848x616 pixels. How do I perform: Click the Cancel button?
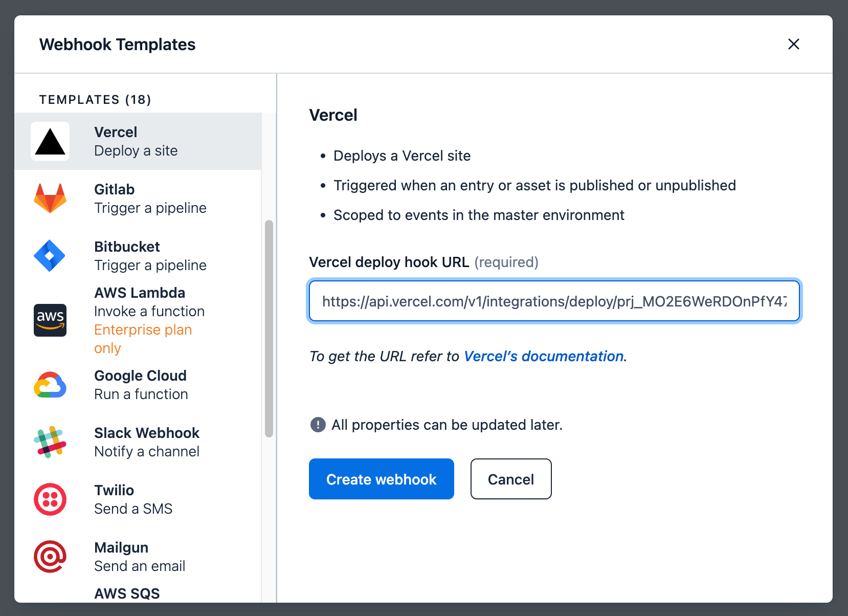511,479
